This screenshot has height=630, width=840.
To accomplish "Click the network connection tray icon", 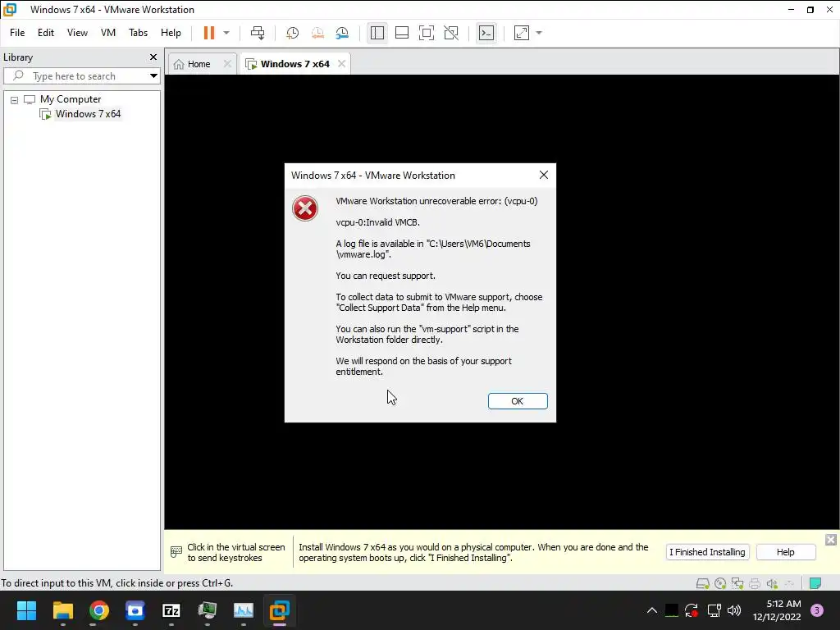I will pyautogui.click(x=714, y=610).
